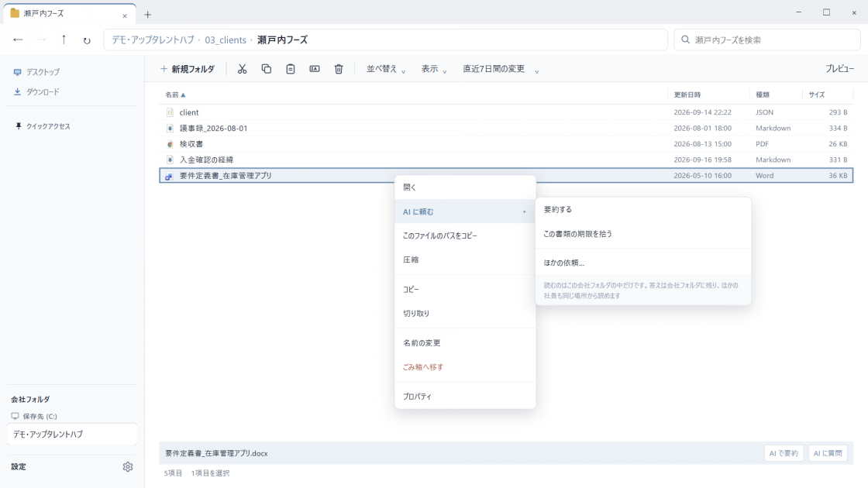Click the search magnifier icon

click(x=685, y=40)
